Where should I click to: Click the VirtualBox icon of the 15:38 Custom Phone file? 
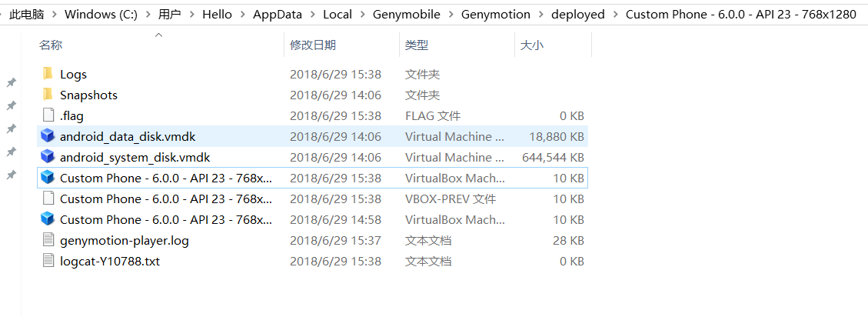pos(48,178)
